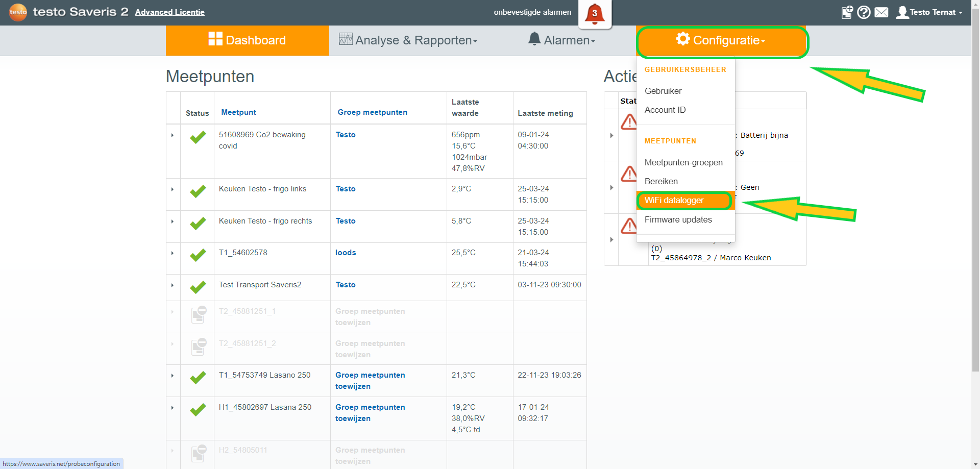Open the add logger icon in header
The width and height of the screenshot is (980, 469).
point(847,12)
